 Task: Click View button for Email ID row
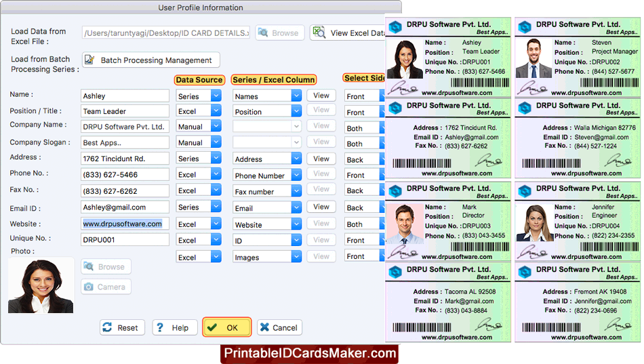point(321,207)
